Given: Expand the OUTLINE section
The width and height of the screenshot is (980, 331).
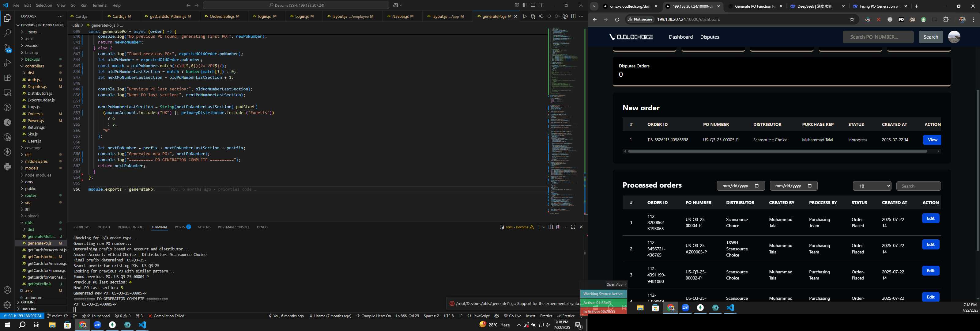Looking at the screenshot, I should (x=28, y=302).
